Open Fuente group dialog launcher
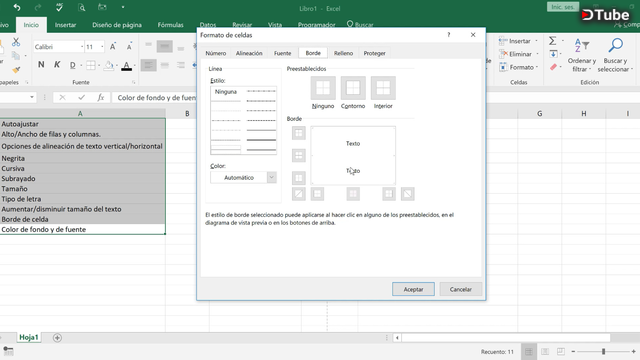 (133, 82)
